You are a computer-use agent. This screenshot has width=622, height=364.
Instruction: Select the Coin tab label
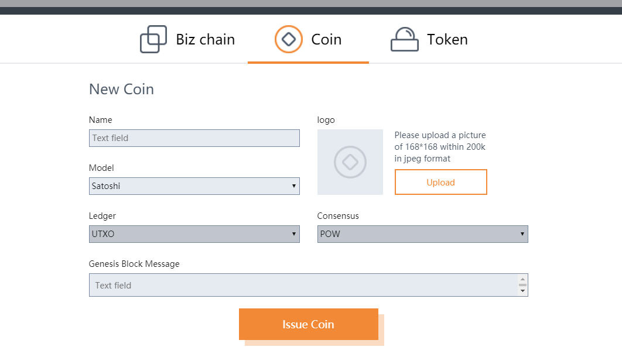pos(326,40)
